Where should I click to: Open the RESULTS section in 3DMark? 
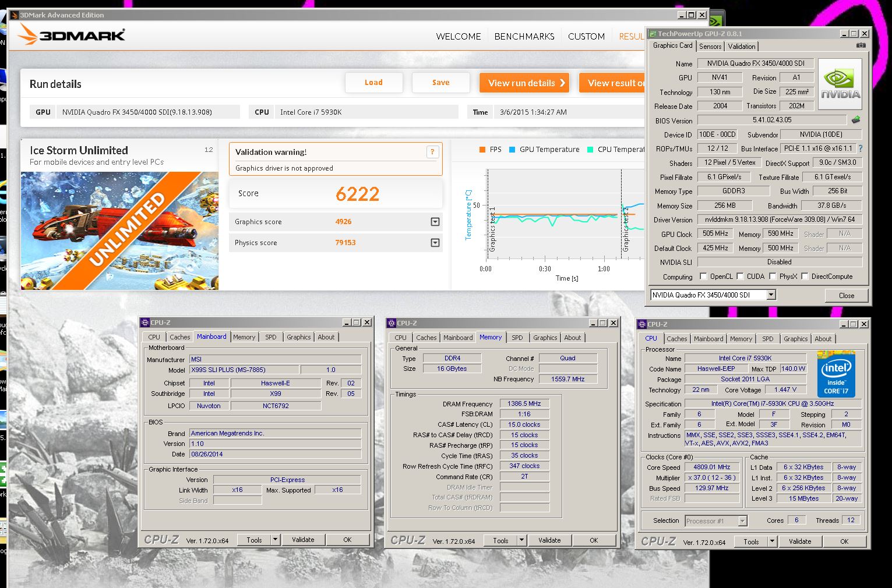click(632, 36)
